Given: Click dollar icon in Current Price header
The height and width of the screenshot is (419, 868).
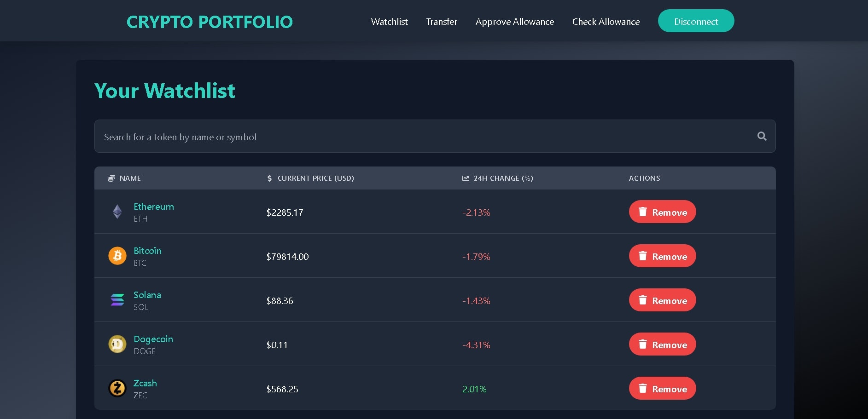Looking at the screenshot, I should [269, 178].
